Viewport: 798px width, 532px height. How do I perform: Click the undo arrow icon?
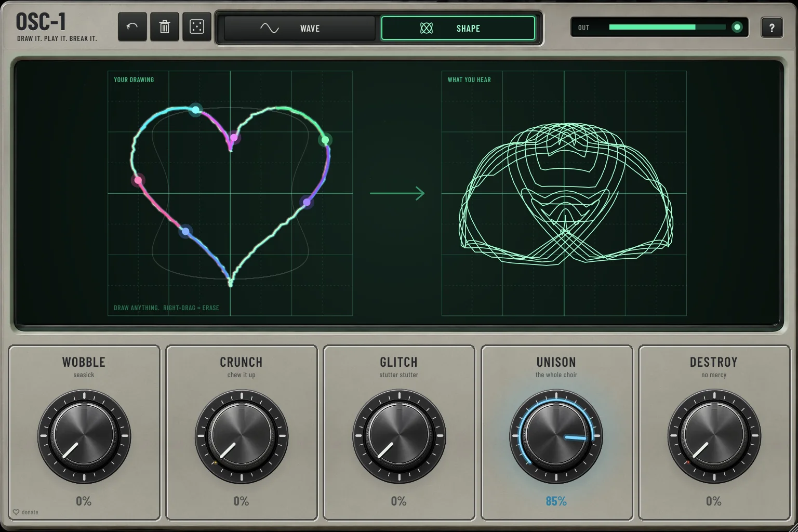coord(132,26)
